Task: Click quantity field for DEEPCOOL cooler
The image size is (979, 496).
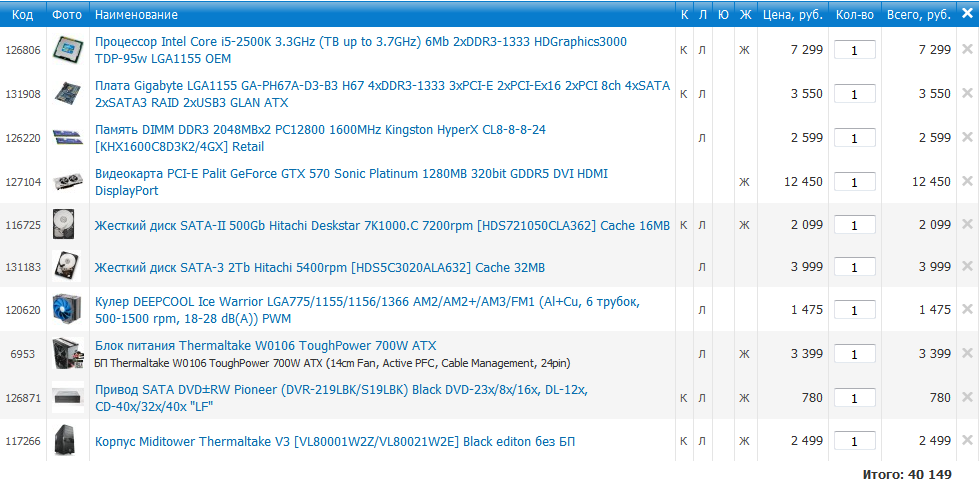Action: pos(855,310)
